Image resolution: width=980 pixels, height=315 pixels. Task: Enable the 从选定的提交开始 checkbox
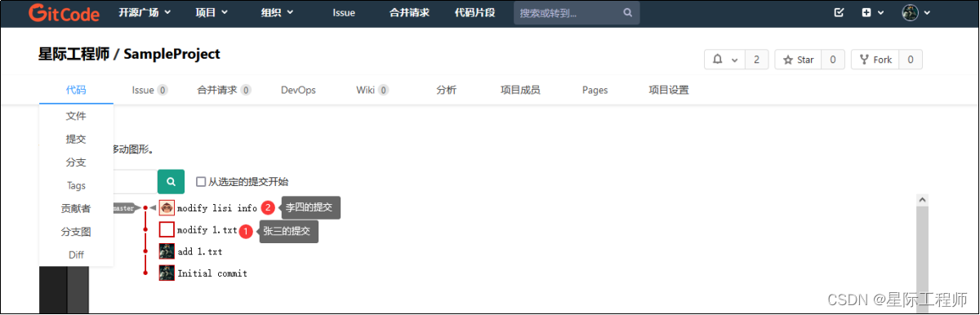(201, 182)
